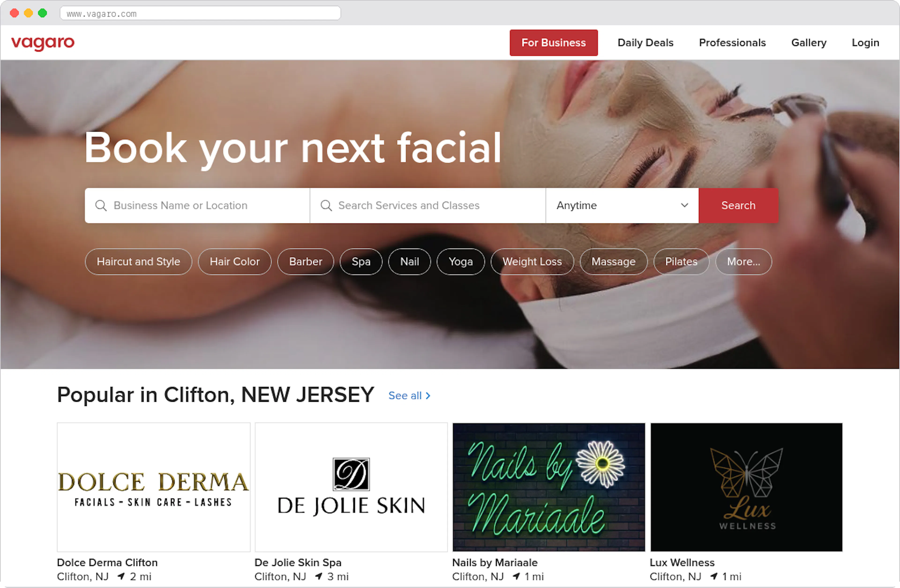Open the Anytime dropdown

click(622, 205)
